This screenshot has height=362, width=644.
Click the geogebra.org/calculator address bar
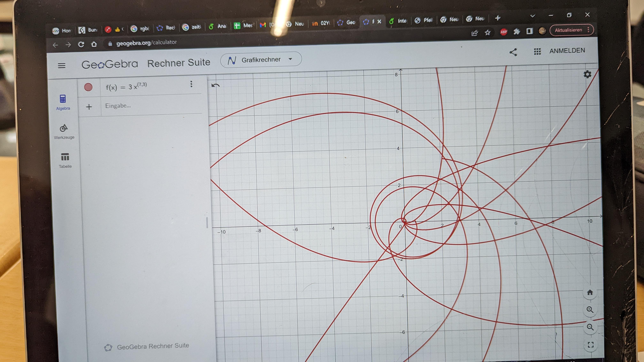(x=146, y=43)
